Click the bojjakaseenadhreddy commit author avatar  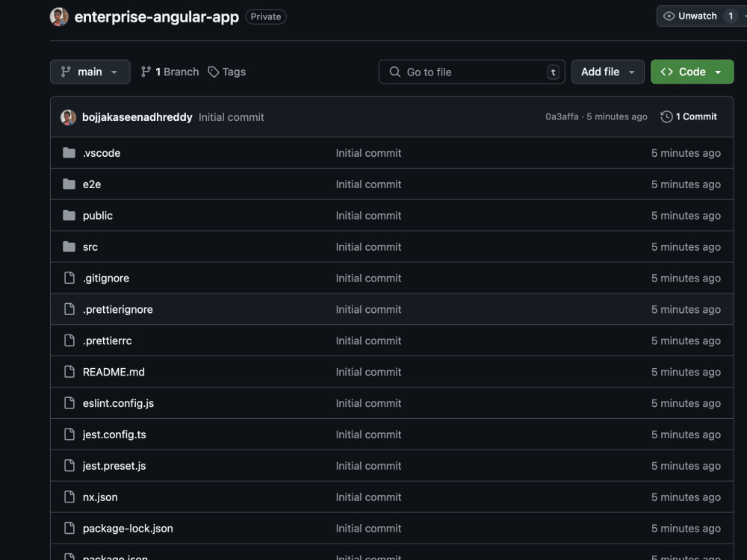pyautogui.click(x=68, y=117)
